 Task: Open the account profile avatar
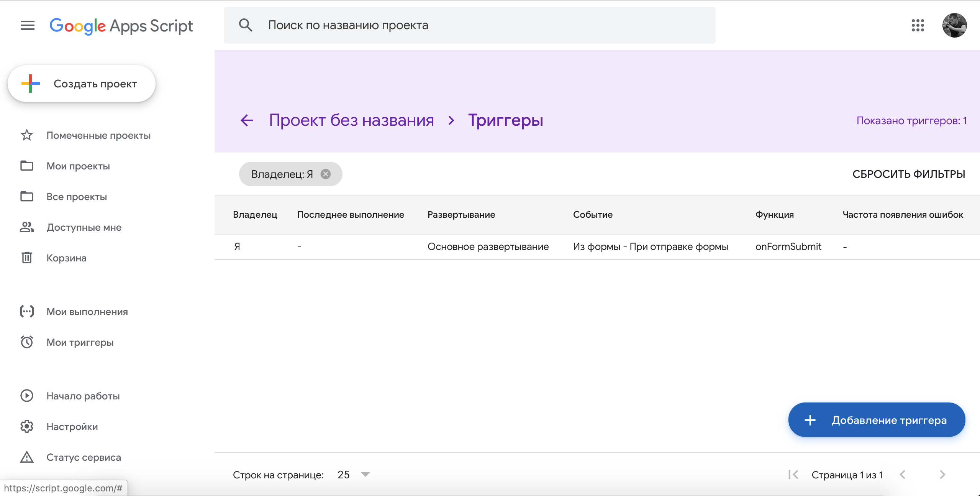pyautogui.click(x=954, y=25)
